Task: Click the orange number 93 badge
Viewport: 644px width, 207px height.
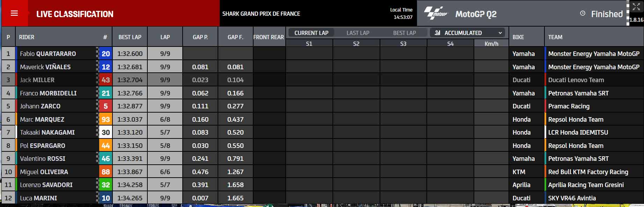Action: click(105, 119)
